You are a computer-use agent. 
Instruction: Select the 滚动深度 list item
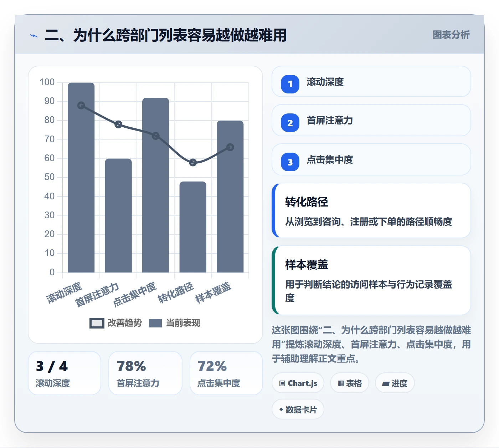371,81
